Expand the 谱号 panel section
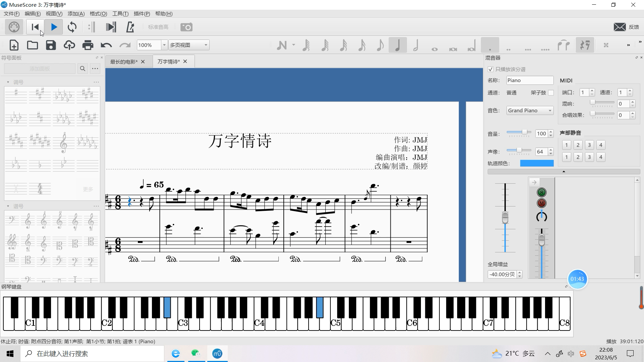The image size is (644, 362). click(x=8, y=206)
